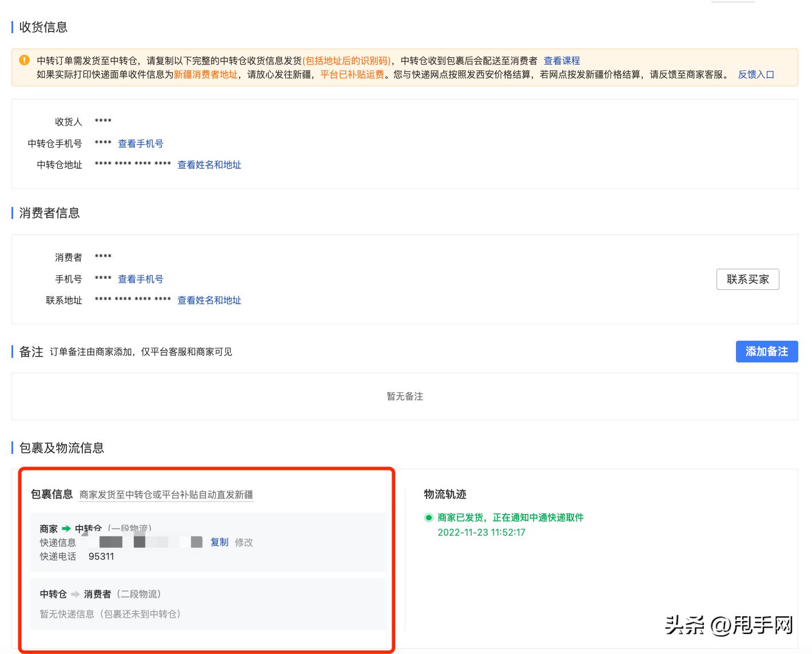Click the 暂无备注 empty remarks area
This screenshot has width=812, height=654.
(x=405, y=396)
